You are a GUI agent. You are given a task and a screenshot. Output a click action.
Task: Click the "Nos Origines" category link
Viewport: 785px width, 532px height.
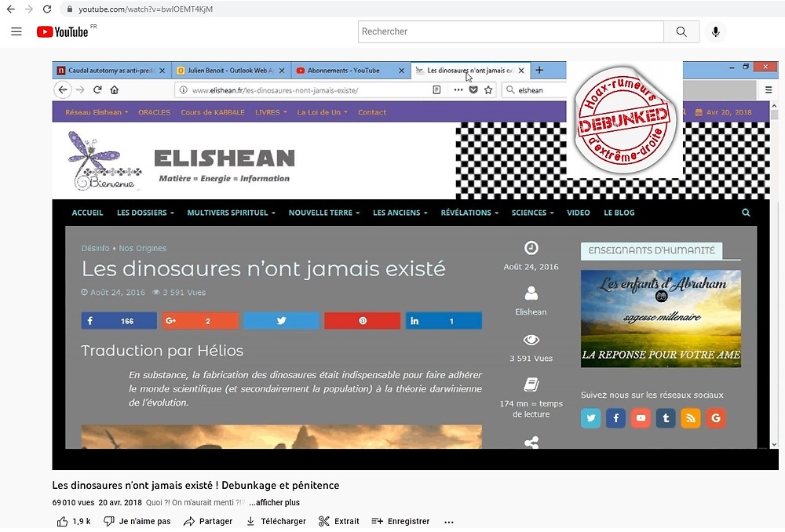[143, 248]
